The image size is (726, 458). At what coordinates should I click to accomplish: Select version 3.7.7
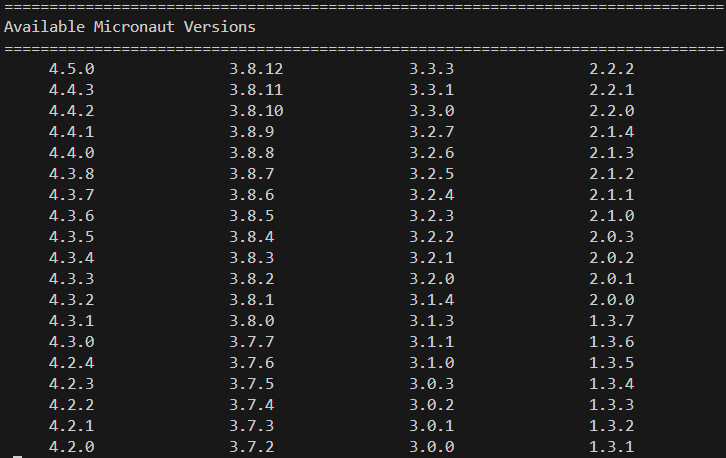[x=251, y=342]
